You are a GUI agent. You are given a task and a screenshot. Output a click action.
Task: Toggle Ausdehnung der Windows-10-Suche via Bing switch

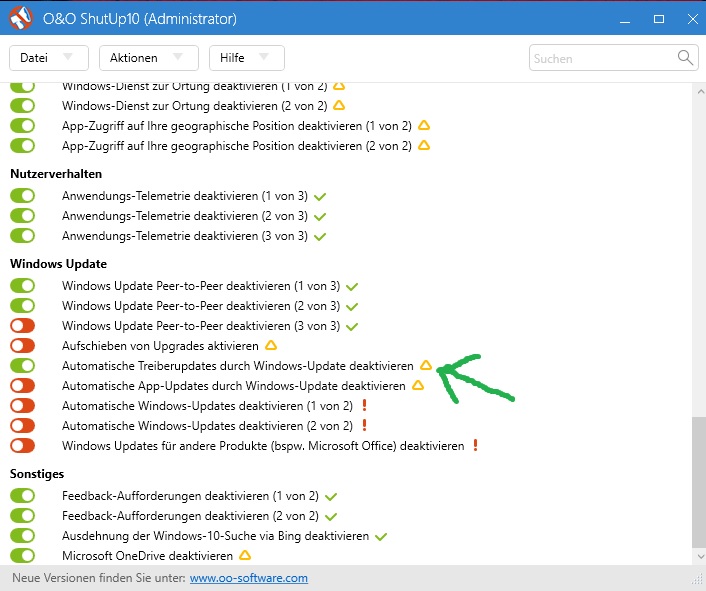tap(23, 536)
